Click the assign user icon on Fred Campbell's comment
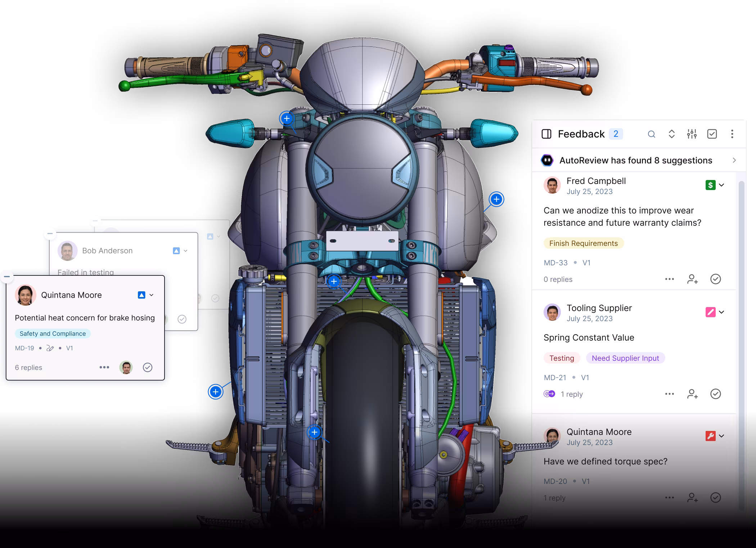 pos(692,279)
